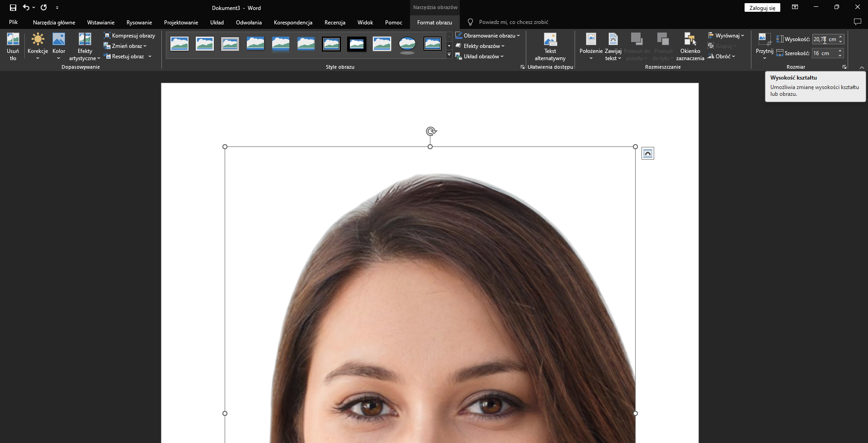Open Efekty artystyczne gallery
868x443 pixels.
85,47
